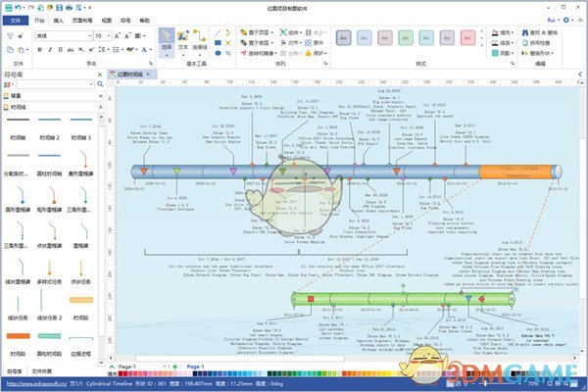Click the highlighter text background icon
Viewport: 588px width, 392px height.
click(x=130, y=50)
